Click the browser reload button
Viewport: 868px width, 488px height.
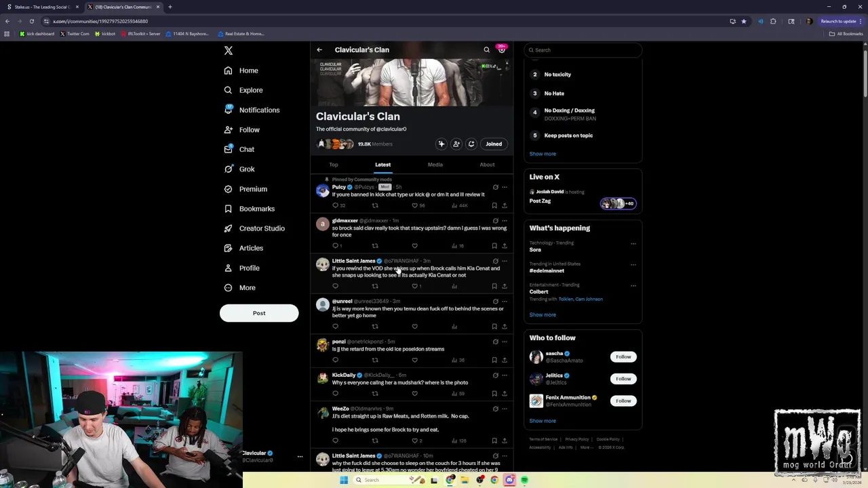click(x=31, y=21)
